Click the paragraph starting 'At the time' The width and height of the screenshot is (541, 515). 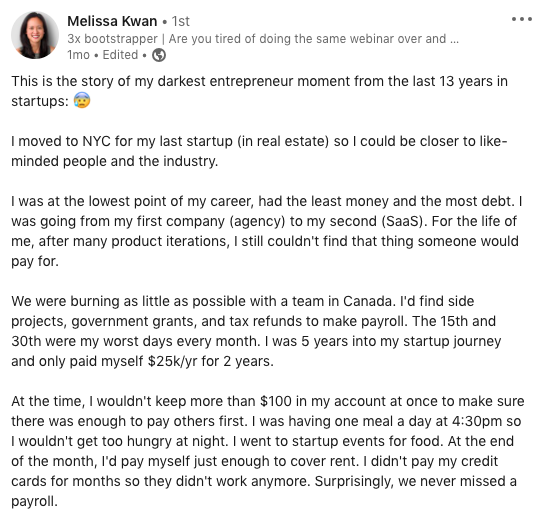268,451
